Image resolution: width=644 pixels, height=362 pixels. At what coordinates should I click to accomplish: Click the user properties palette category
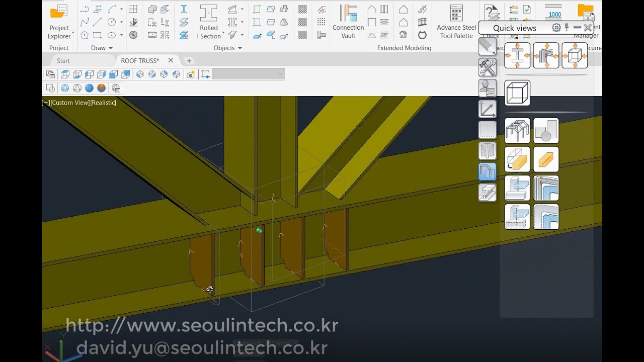click(x=487, y=88)
